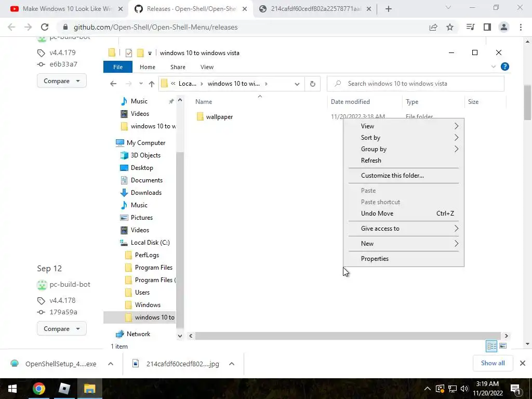Click the Properties checkmark quick access icon

(x=129, y=53)
